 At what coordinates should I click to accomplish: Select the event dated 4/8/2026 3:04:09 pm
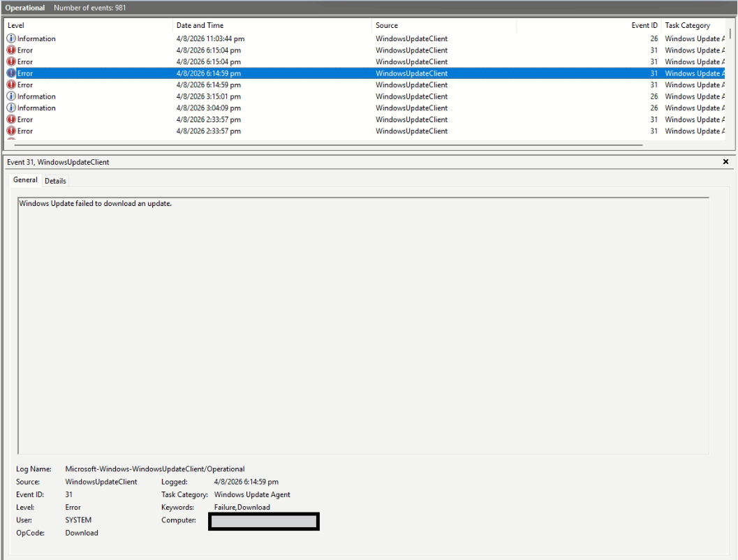(364, 108)
